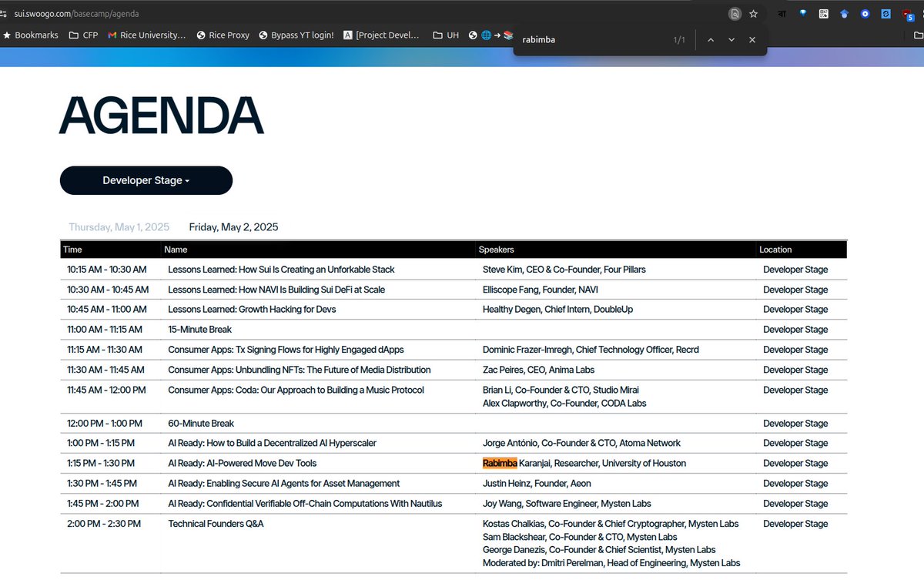Click the address bar URL
924x580 pixels.
click(77, 14)
